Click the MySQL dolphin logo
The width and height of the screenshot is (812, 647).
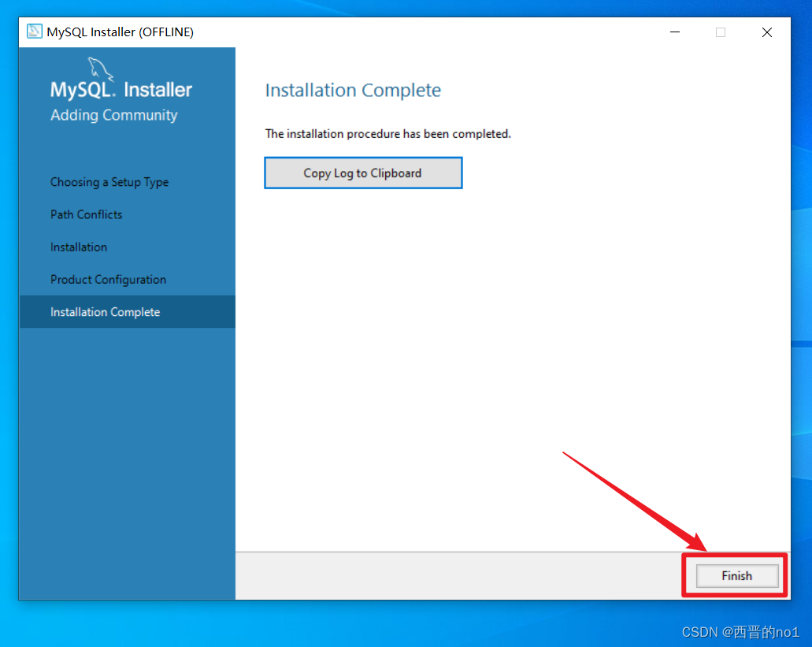click(x=99, y=69)
